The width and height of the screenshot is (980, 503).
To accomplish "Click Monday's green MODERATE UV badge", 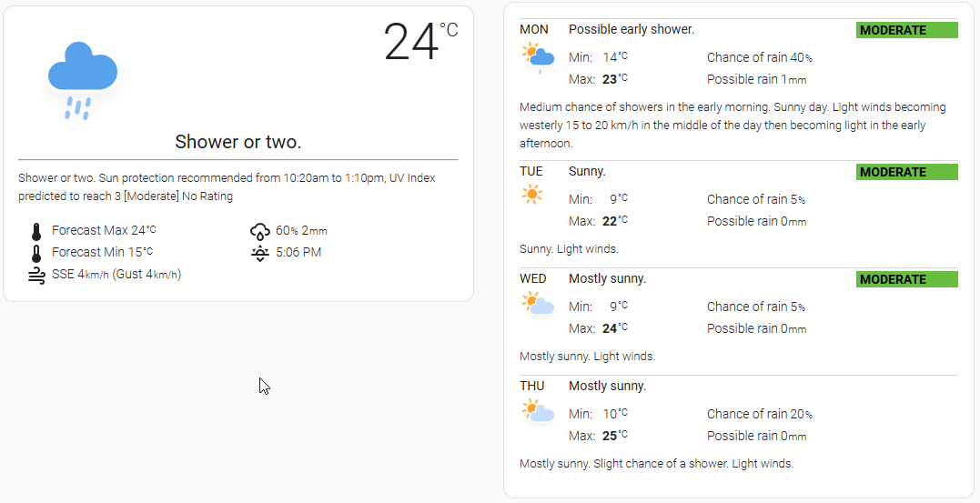I will [906, 30].
